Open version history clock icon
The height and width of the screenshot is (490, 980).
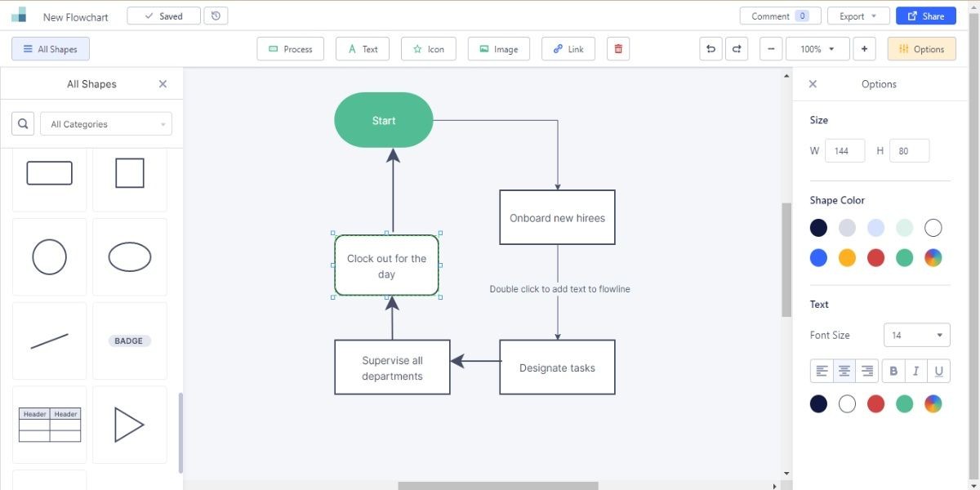216,16
